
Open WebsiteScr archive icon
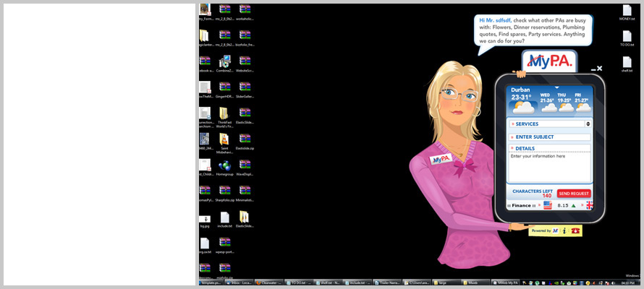coord(245,64)
